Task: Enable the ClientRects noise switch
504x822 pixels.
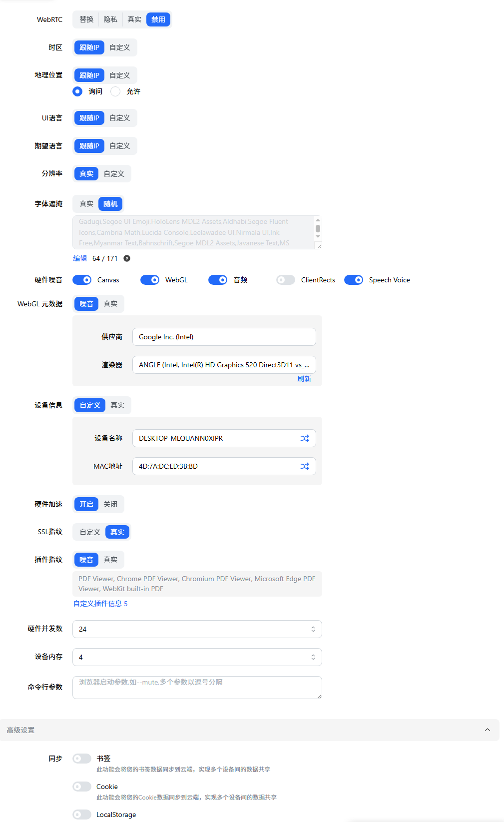Action: [286, 280]
